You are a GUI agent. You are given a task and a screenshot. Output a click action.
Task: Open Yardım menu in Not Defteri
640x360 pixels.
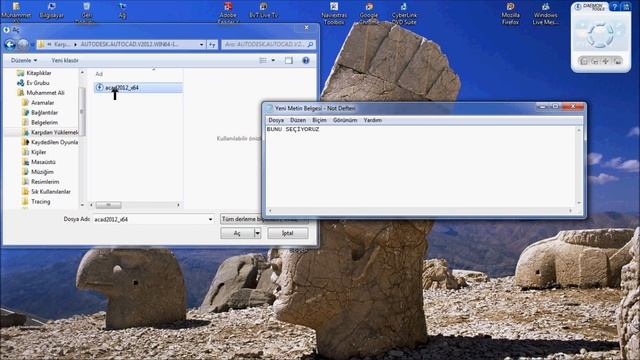[372, 120]
